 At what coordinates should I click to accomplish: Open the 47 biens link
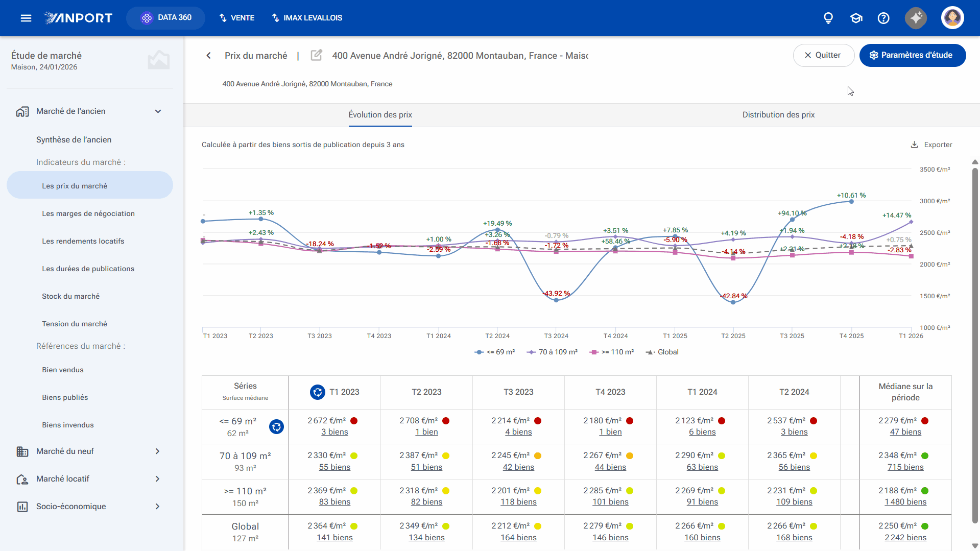905,432
